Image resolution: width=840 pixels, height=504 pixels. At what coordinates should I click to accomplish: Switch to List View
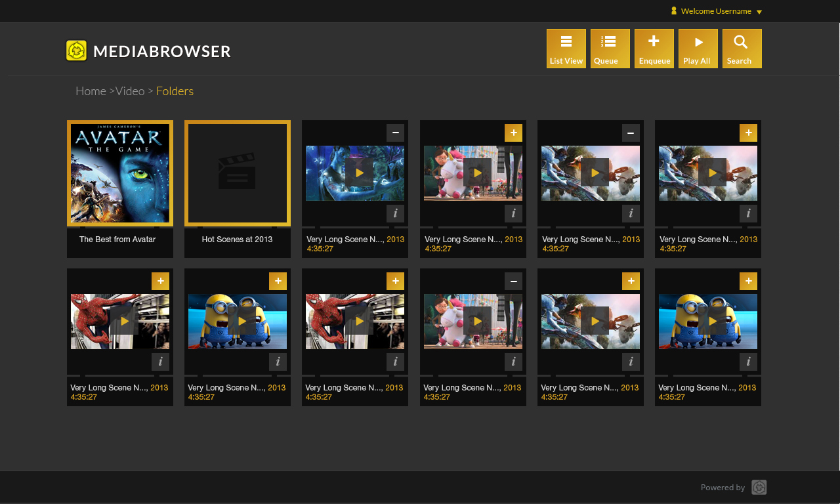pyautogui.click(x=566, y=49)
